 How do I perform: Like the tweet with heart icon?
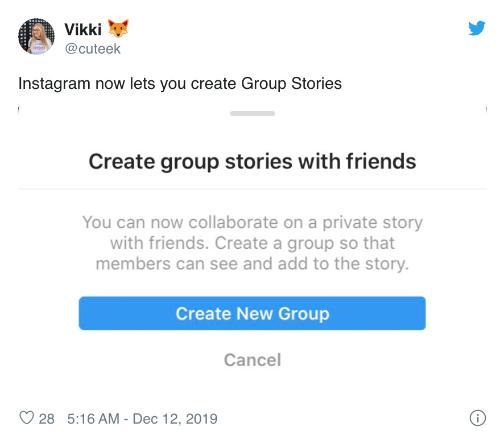pyautogui.click(x=27, y=418)
